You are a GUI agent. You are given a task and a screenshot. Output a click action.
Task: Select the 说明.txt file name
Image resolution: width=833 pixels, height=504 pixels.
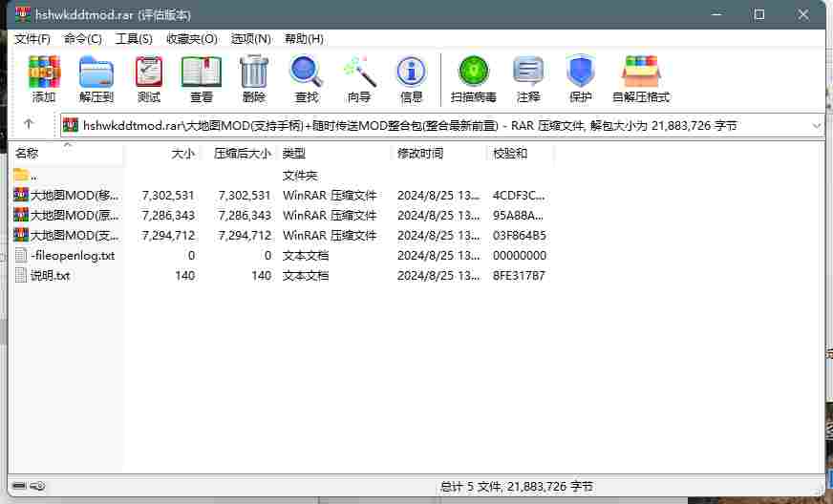[x=51, y=276]
